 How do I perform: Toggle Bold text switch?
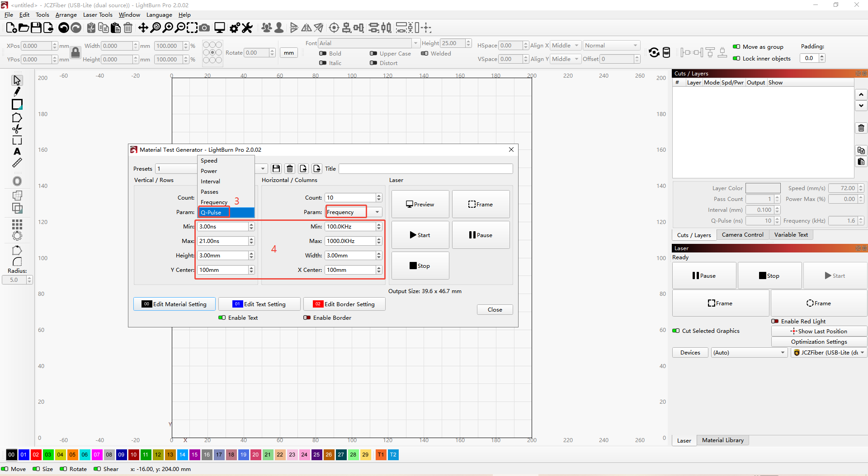click(x=323, y=53)
